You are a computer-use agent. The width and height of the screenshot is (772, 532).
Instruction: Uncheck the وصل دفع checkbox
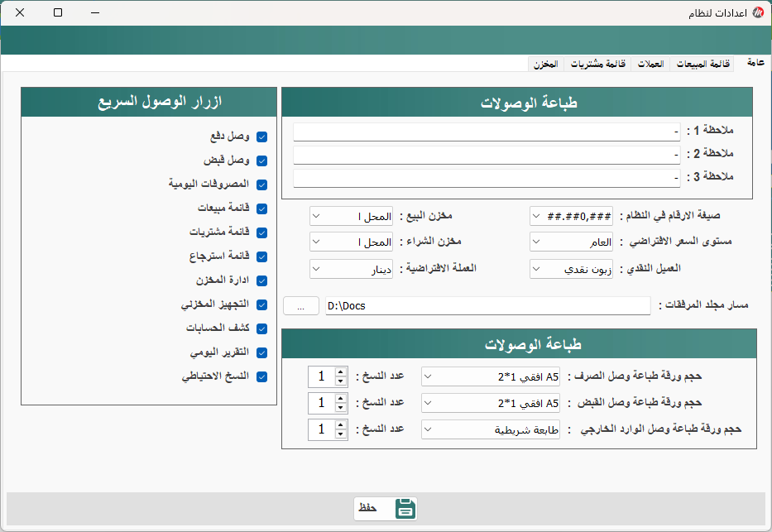coord(262,137)
